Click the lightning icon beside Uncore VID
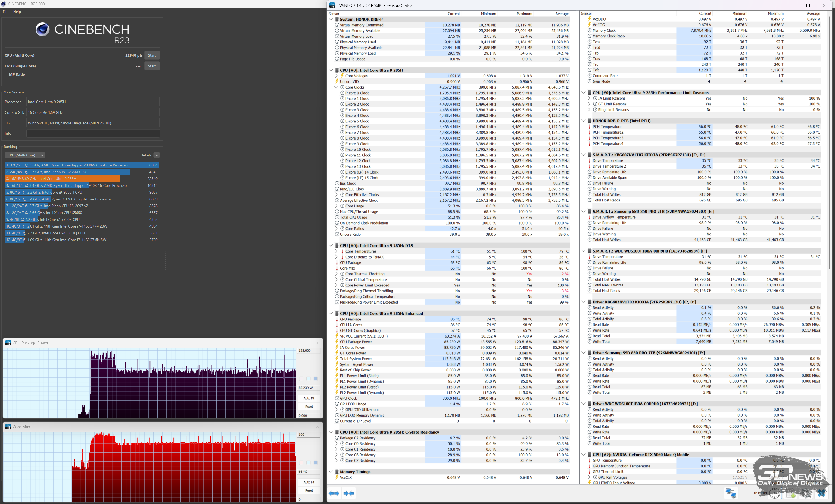This screenshot has width=835, height=504. (x=337, y=81)
